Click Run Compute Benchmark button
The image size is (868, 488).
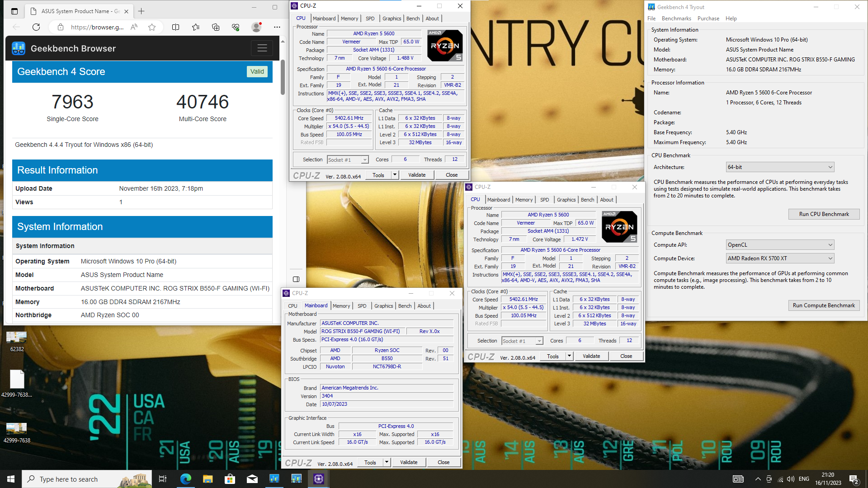coord(824,305)
